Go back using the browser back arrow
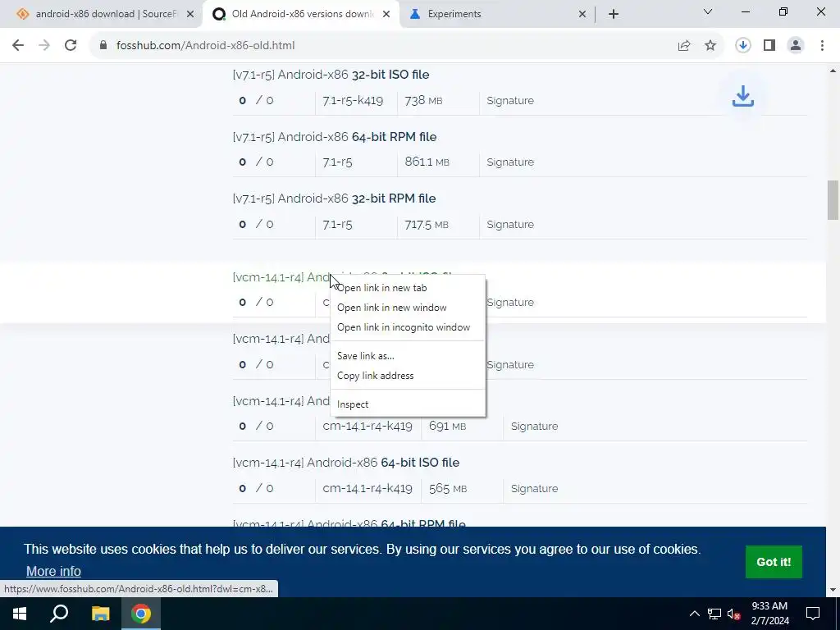840x630 pixels. 18,46
